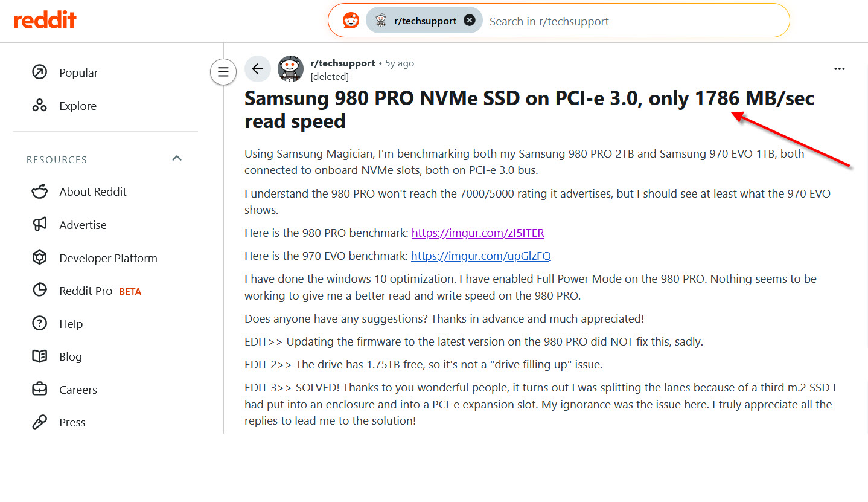Remove the r/techsupport search filter
Viewport: 868px width, 502px height.
pos(470,21)
